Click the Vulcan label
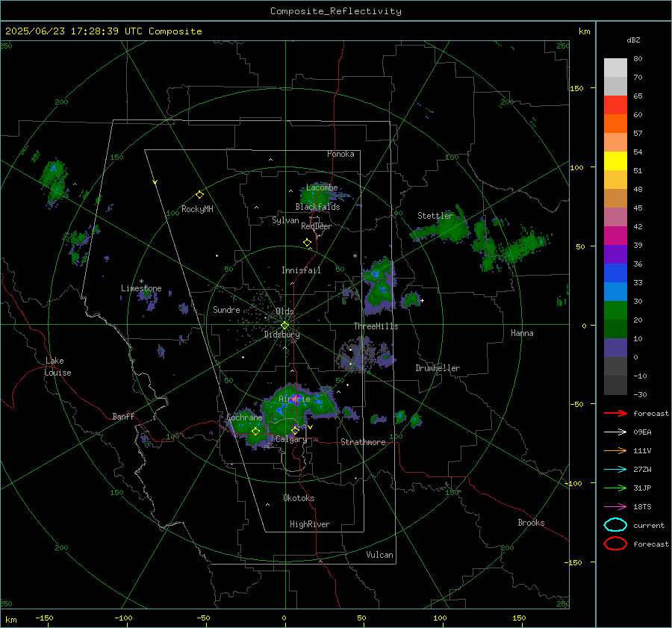The height and width of the screenshot is (628, 672). click(x=379, y=555)
